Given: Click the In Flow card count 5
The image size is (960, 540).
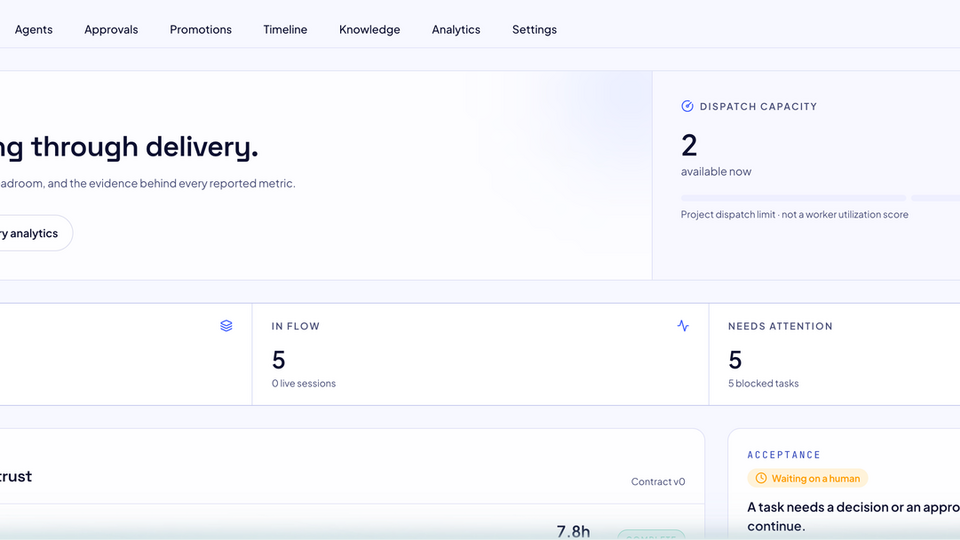Looking at the screenshot, I should tap(279, 360).
